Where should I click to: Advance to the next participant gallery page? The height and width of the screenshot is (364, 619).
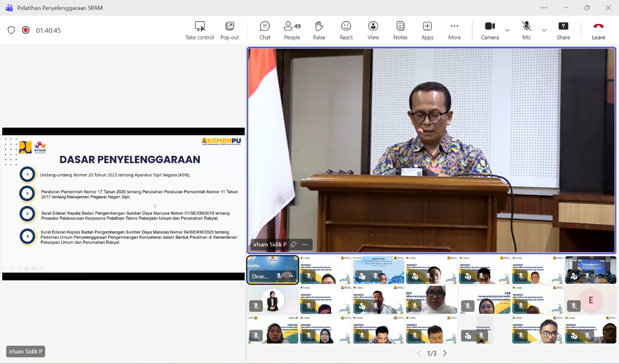click(444, 353)
